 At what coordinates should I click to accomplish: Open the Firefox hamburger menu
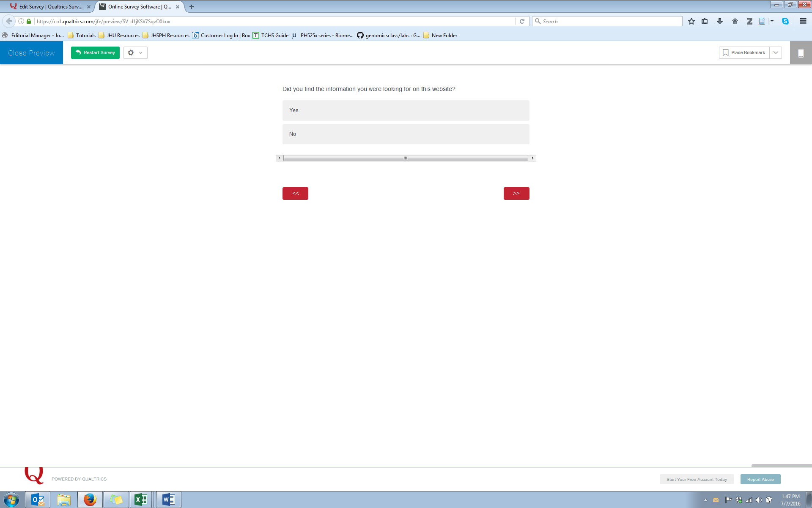pyautogui.click(x=803, y=21)
